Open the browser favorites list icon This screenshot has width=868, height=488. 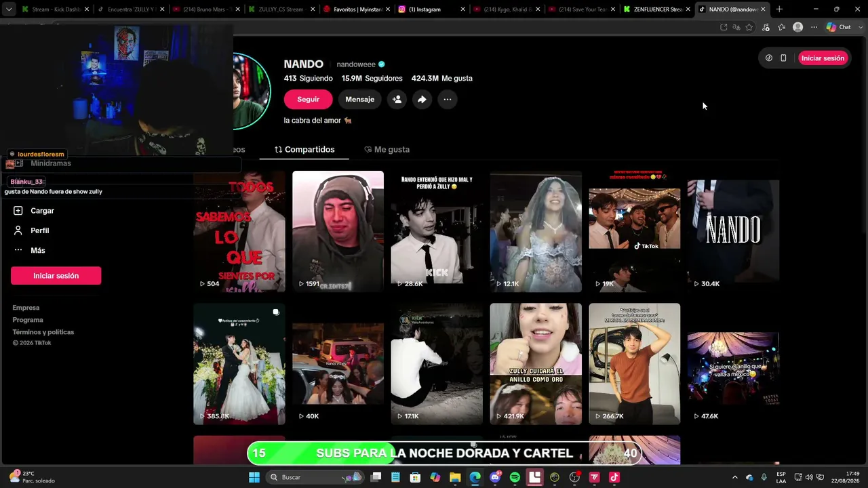click(x=782, y=27)
